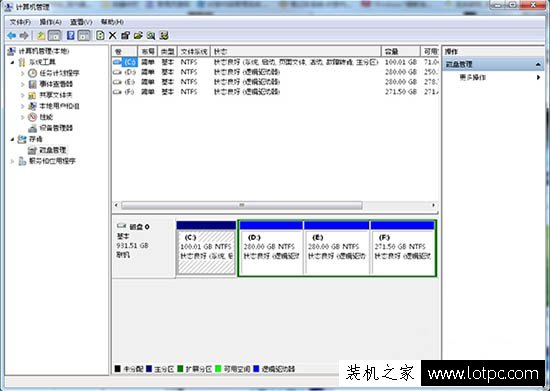Click the black X delete toolbar icon

113,35
